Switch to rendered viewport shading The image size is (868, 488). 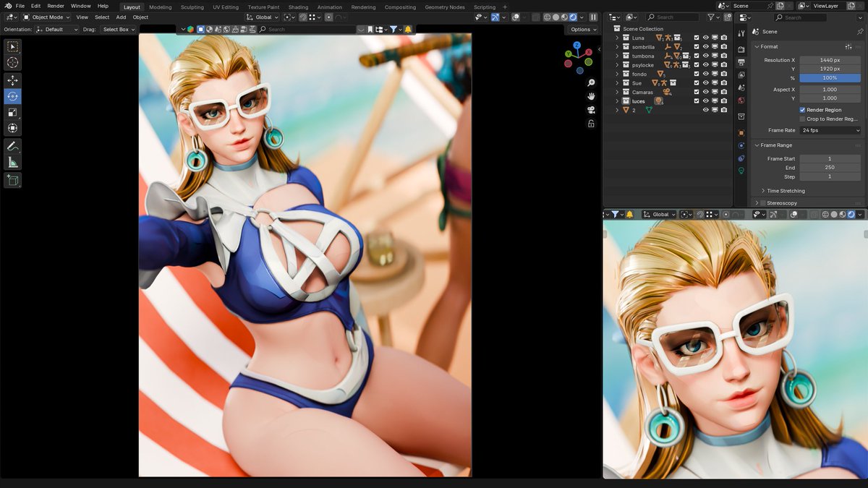coord(574,17)
